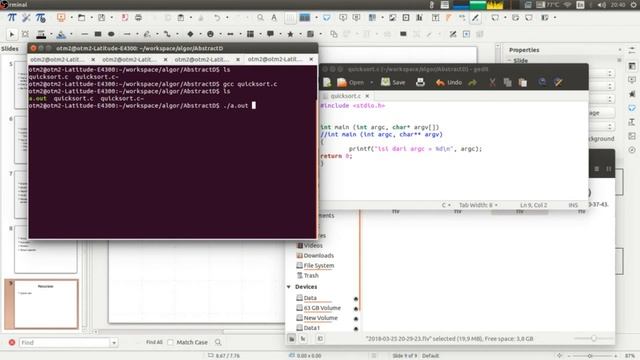Adjust the file manager icon zoom slider
The image size is (640, 360).
point(594,338)
